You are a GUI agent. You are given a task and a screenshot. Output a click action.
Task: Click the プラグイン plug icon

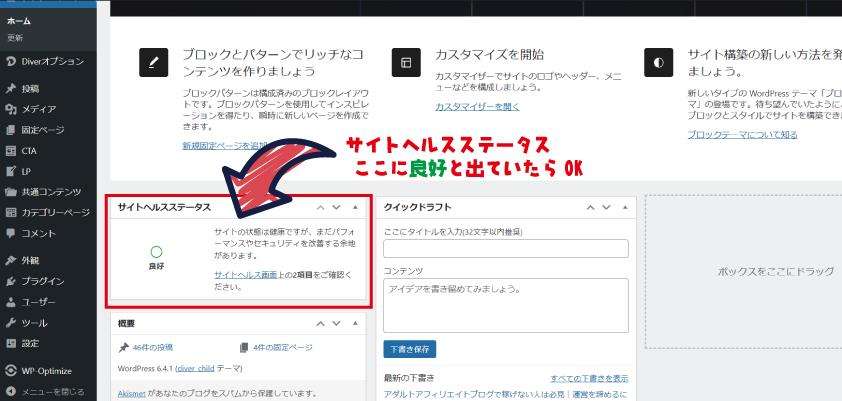coord(10,281)
